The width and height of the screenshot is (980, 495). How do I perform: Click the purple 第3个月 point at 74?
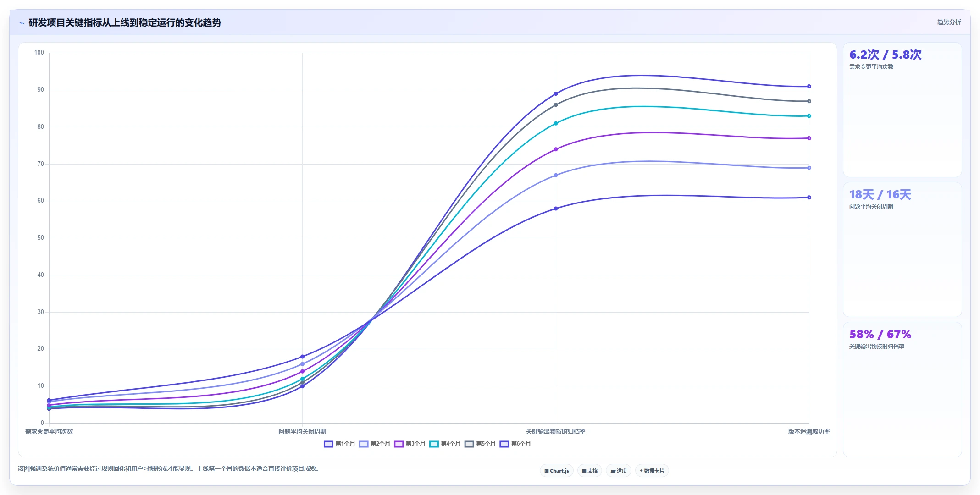tap(556, 149)
